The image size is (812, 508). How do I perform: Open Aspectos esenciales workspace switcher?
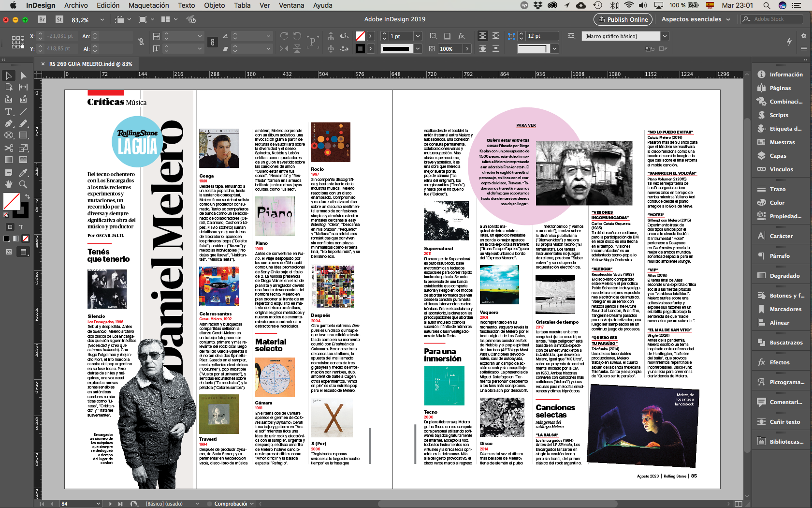[x=696, y=19]
